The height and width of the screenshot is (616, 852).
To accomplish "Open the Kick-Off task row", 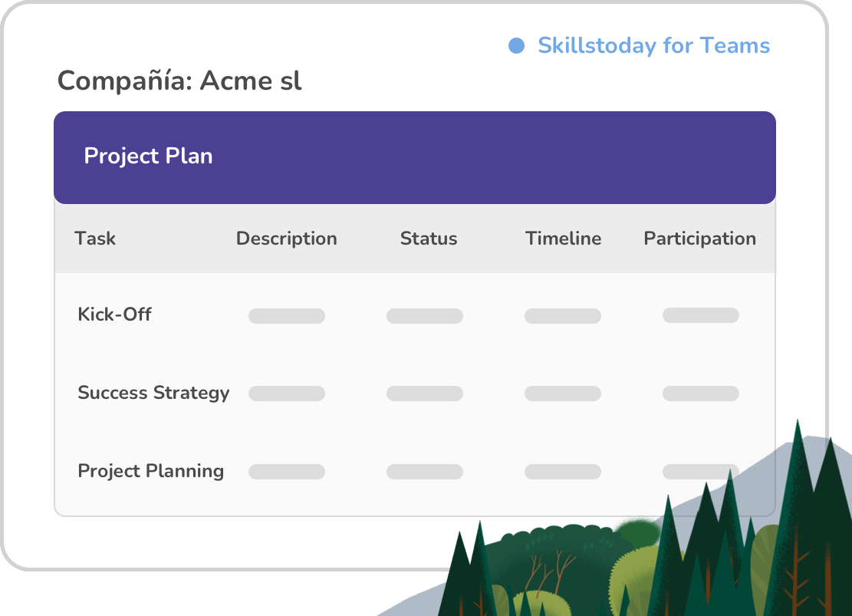I will point(415,315).
